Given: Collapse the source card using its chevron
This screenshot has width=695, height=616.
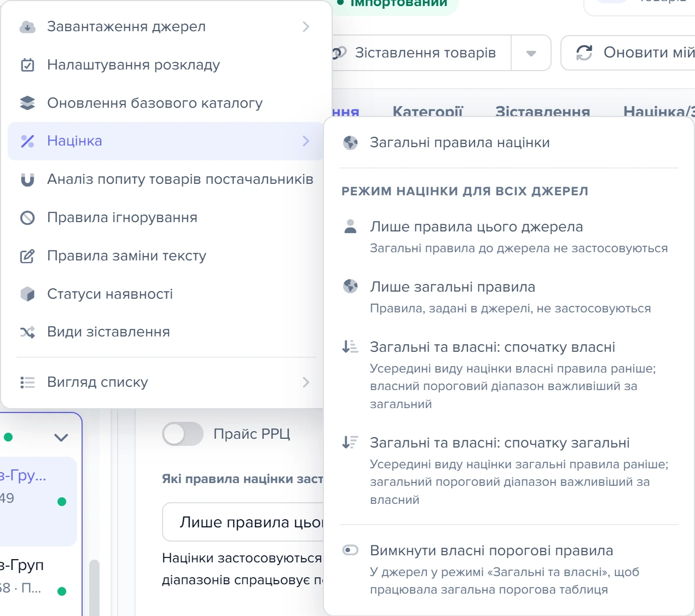Looking at the screenshot, I should (x=61, y=437).
